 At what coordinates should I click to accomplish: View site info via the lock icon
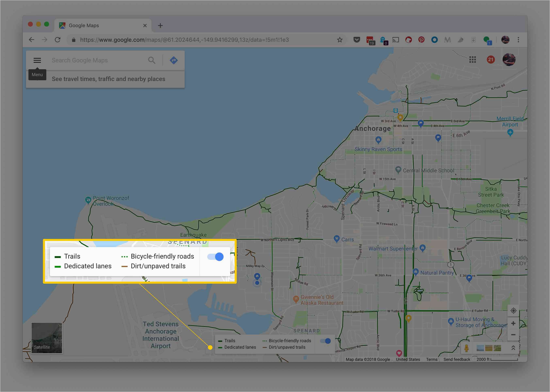(x=74, y=40)
